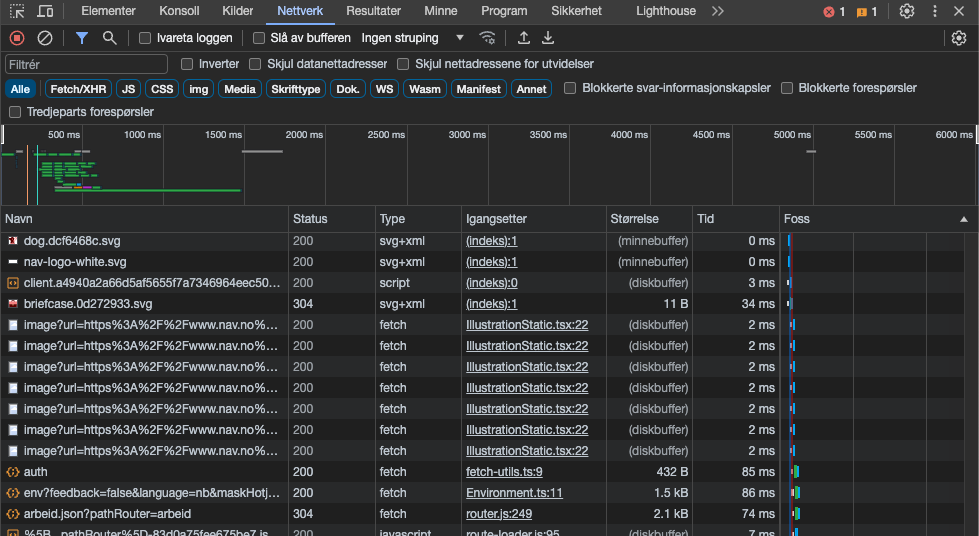Click the export HAR download icon
The height and width of the screenshot is (536, 979).
click(x=548, y=38)
